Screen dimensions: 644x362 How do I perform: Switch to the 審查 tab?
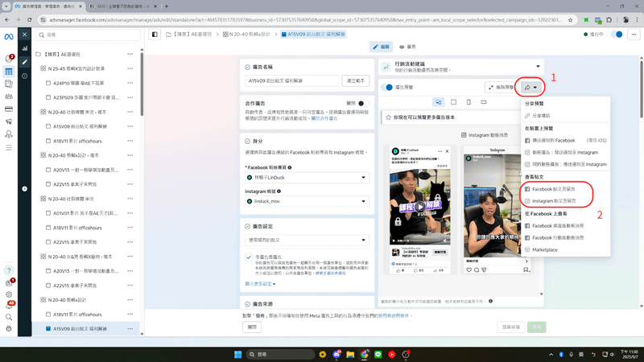coord(407,47)
